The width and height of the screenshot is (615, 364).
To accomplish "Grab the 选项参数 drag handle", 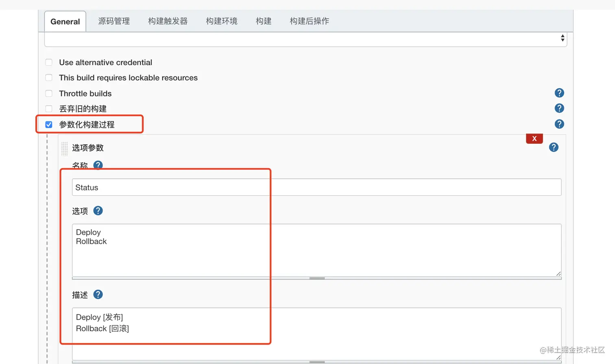I will [x=64, y=149].
